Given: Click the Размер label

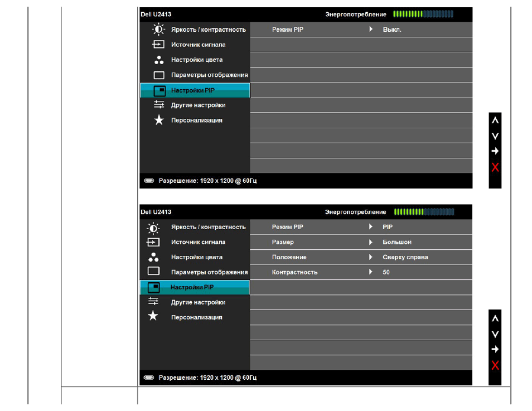Looking at the screenshot, I should coord(283,242).
